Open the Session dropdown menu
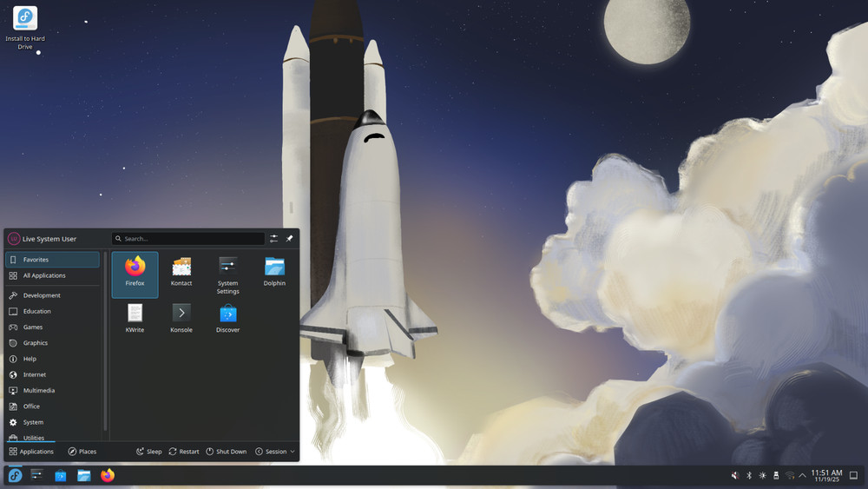The height and width of the screenshot is (489, 868). (275, 452)
